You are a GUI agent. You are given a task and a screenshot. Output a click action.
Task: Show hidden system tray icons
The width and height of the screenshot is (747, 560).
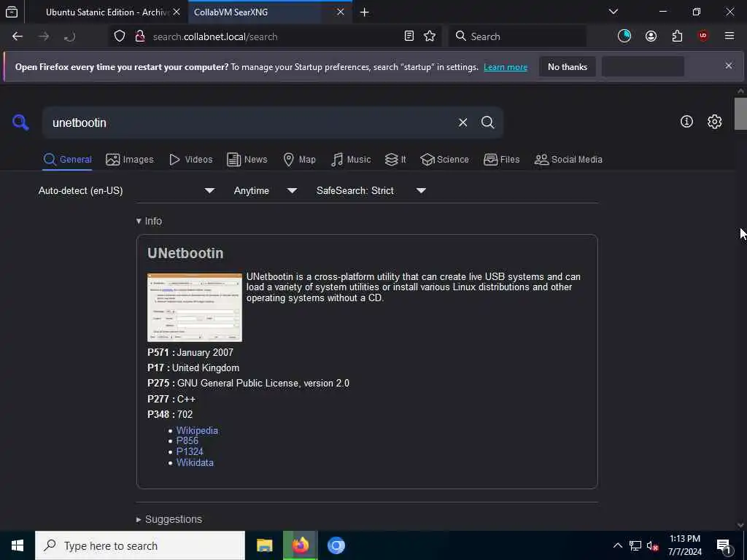pyautogui.click(x=617, y=545)
